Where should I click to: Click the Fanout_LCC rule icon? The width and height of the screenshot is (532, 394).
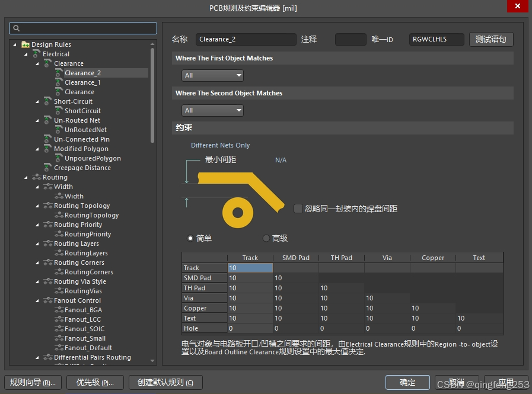pyautogui.click(x=59, y=319)
